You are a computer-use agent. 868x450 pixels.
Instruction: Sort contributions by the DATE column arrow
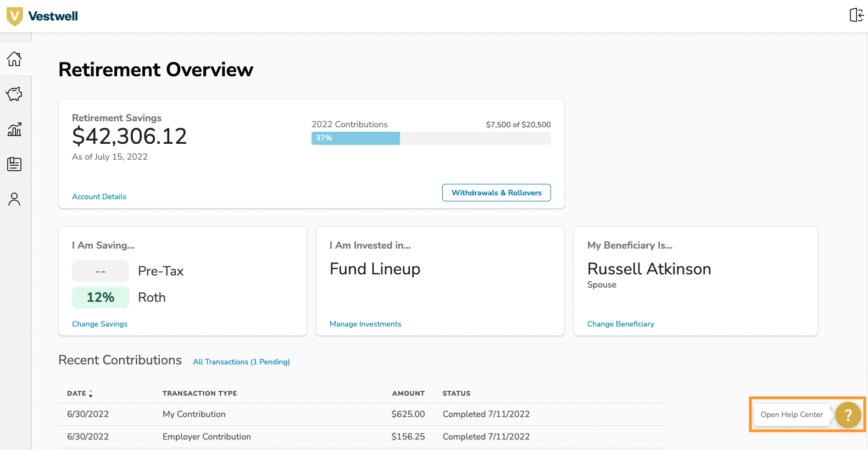(91, 393)
